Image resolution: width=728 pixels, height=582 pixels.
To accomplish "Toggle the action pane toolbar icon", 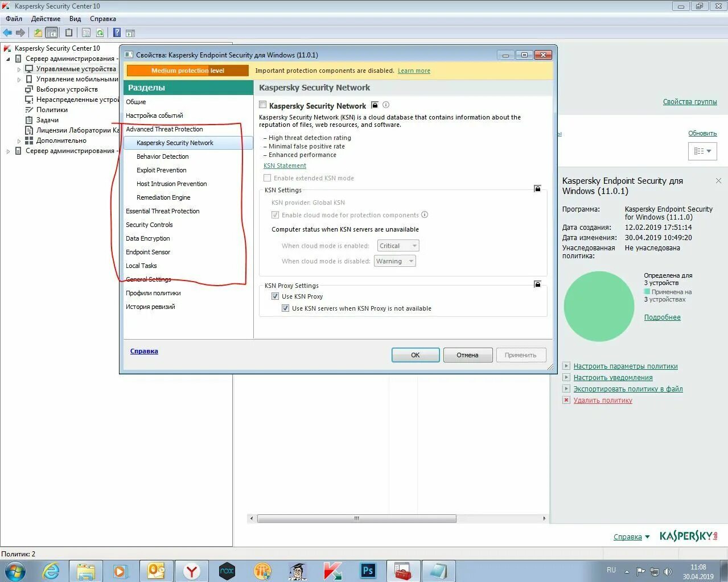I will (x=130, y=33).
